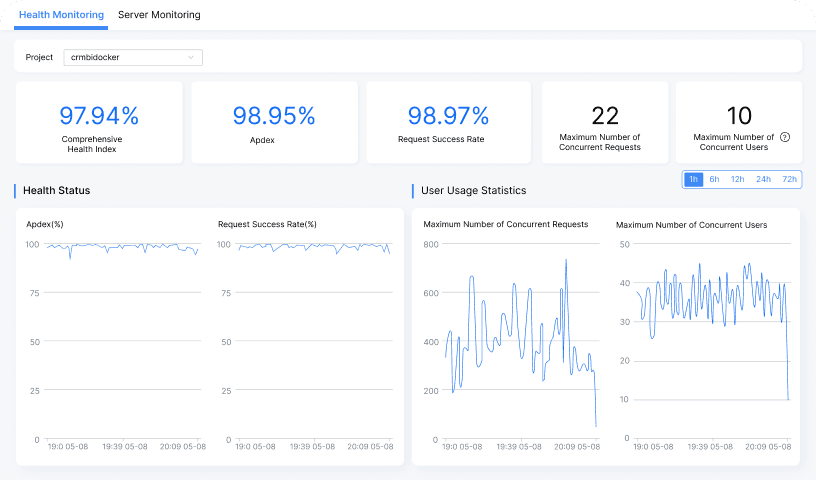The image size is (816, 480).
Task: Click Maximum Number of Concurrent Requests chart title
Action: tap(506, 224)
